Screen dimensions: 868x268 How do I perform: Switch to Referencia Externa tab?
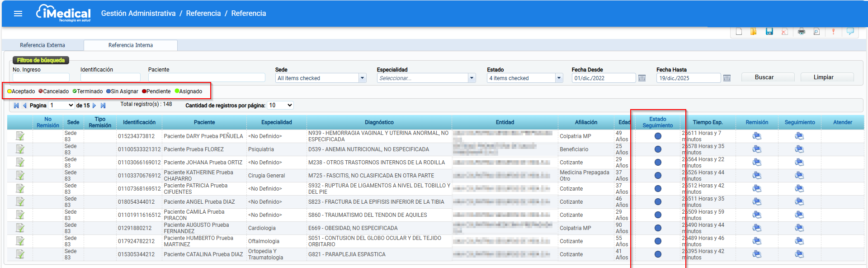tap(42, 45)
